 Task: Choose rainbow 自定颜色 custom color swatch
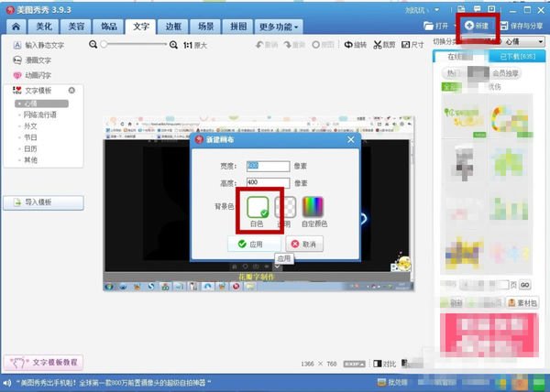click(x=313, y=207)
